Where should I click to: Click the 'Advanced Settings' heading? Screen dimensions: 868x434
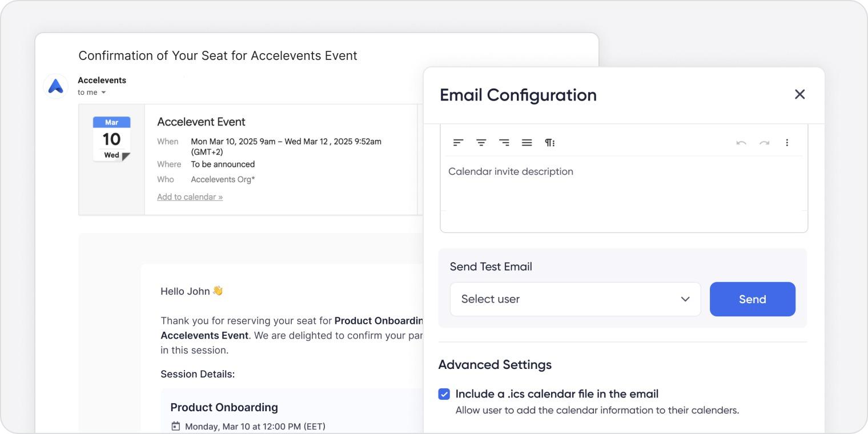click(x=495, y=364)
